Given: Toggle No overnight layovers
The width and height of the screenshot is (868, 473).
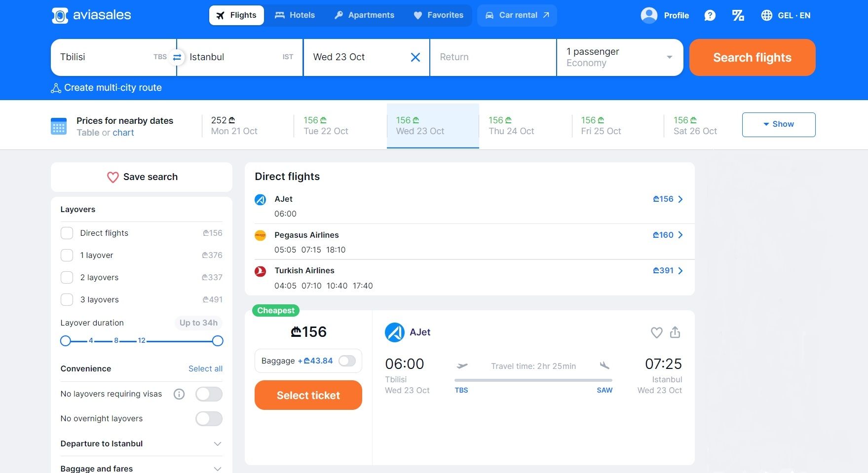Looking at the screenshot, I should point(209,419).
